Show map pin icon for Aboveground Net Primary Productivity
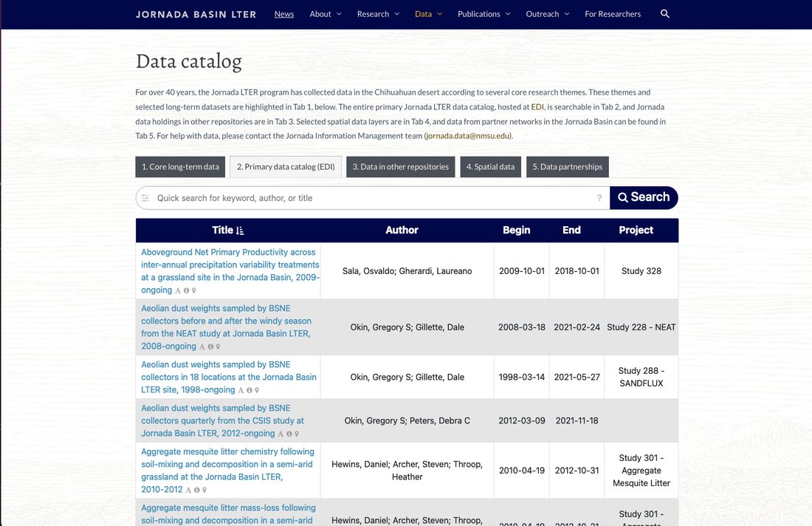The image size is (812, 526). pos(193,291)
